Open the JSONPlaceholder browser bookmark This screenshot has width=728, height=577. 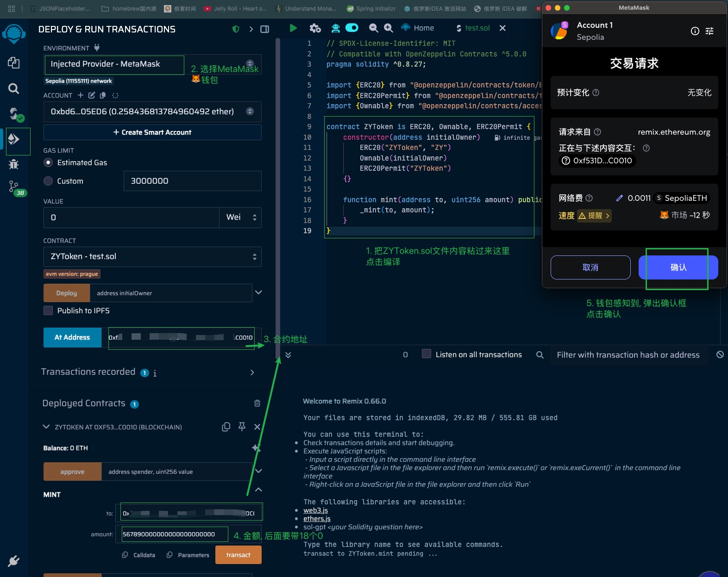pyautogui.click(x=60, y=8)
